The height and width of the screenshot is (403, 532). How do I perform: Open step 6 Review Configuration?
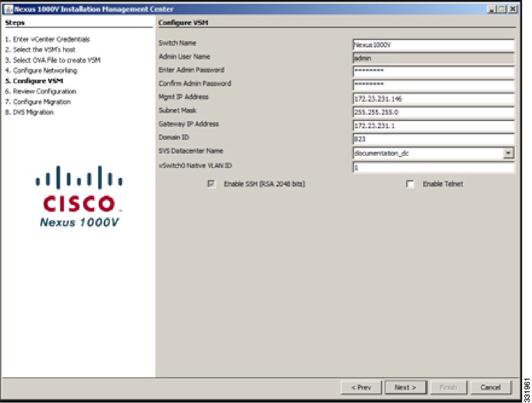click(41, 91)
